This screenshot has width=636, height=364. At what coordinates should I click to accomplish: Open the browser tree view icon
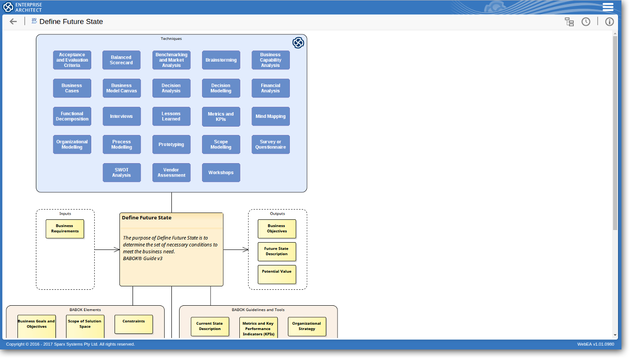pos(569,21)
